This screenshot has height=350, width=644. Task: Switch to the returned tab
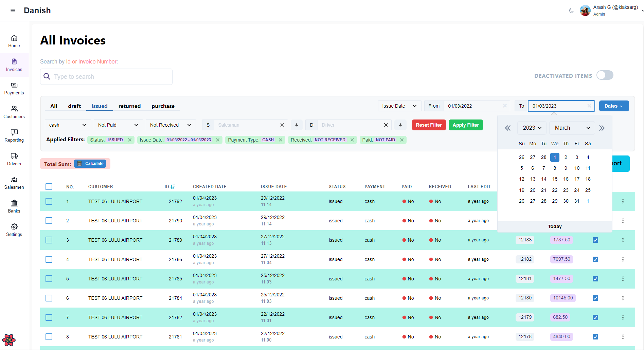click(x=129, y=106)
